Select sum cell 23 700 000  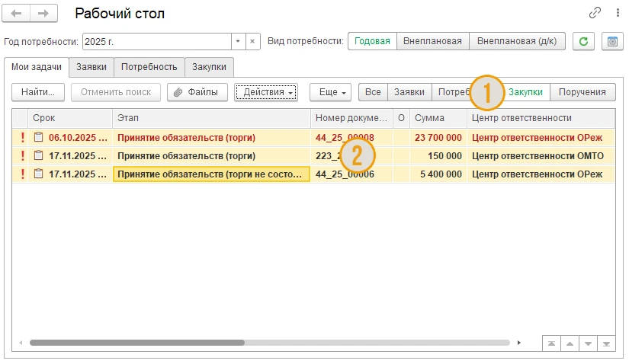[x=438, y=138]
